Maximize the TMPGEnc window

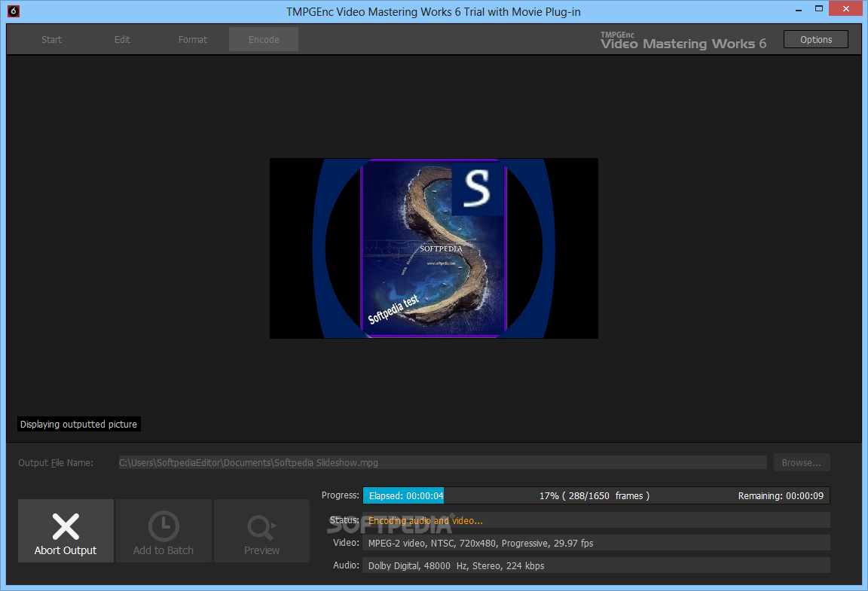(819, 9)
